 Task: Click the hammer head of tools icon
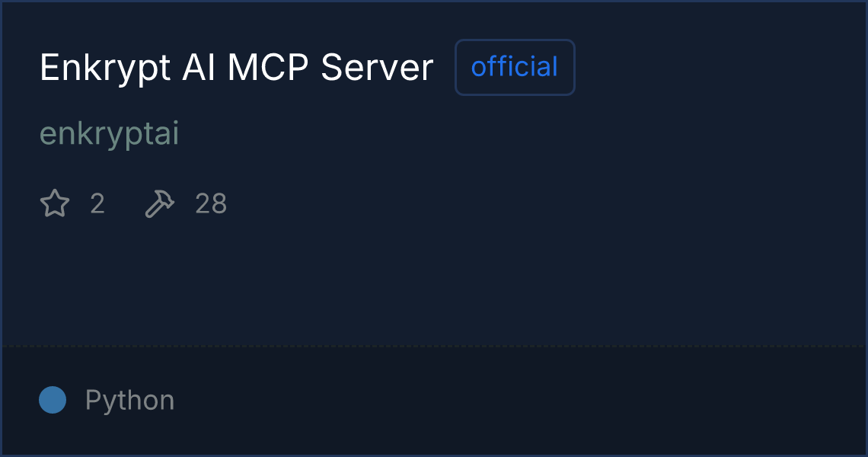[164, 198]
